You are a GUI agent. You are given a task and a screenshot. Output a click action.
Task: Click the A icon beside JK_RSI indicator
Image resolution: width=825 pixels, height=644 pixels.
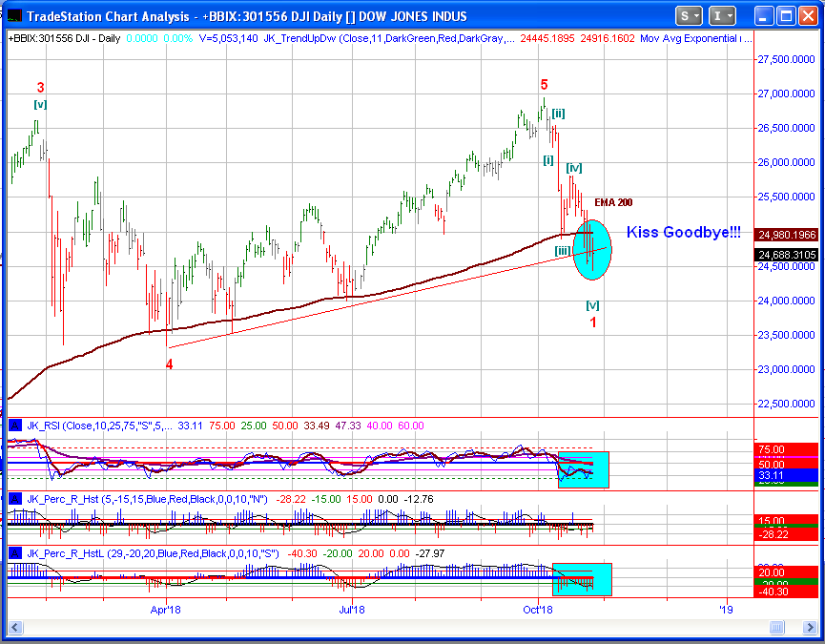14,426
